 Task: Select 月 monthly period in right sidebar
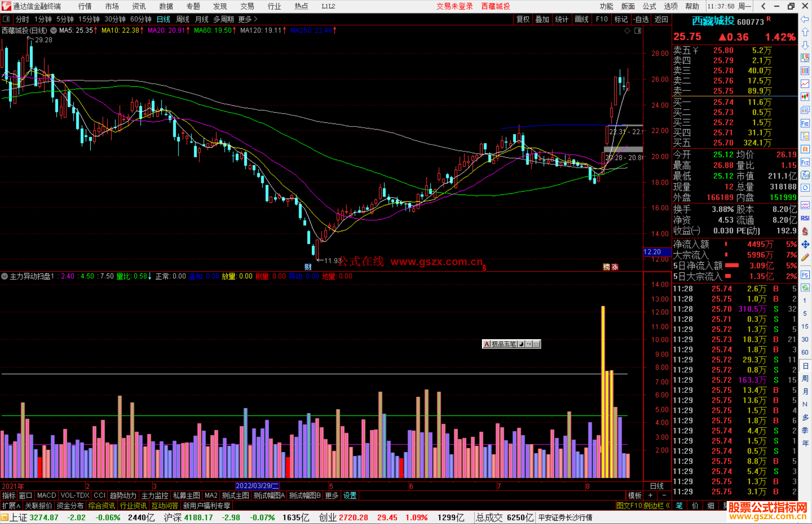click(805, 391)
